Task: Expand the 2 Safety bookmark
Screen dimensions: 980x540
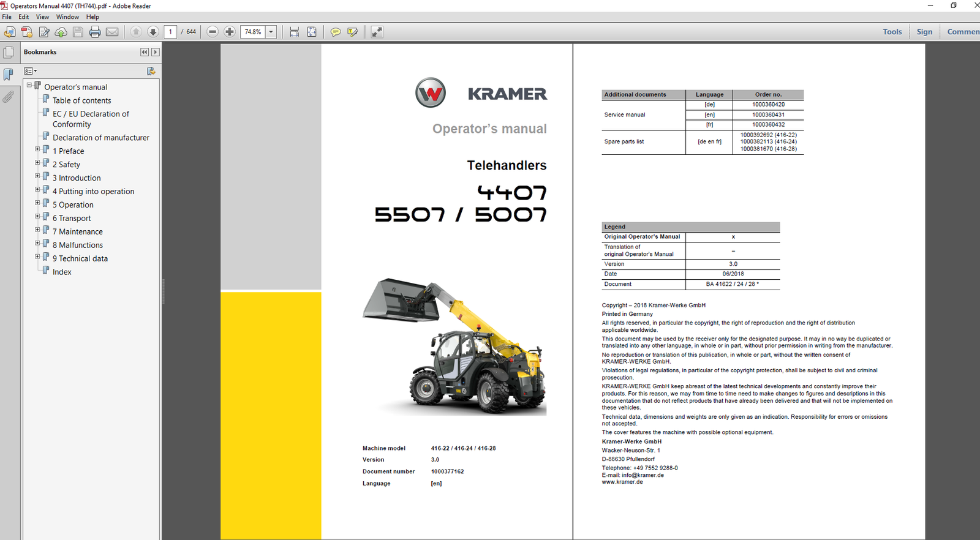Action: 37,162
